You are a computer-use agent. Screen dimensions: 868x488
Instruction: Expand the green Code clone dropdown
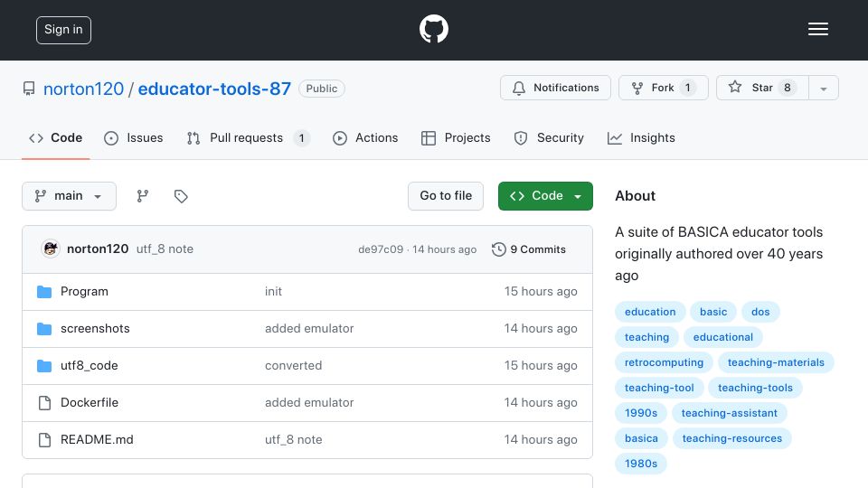pos(545,196)
